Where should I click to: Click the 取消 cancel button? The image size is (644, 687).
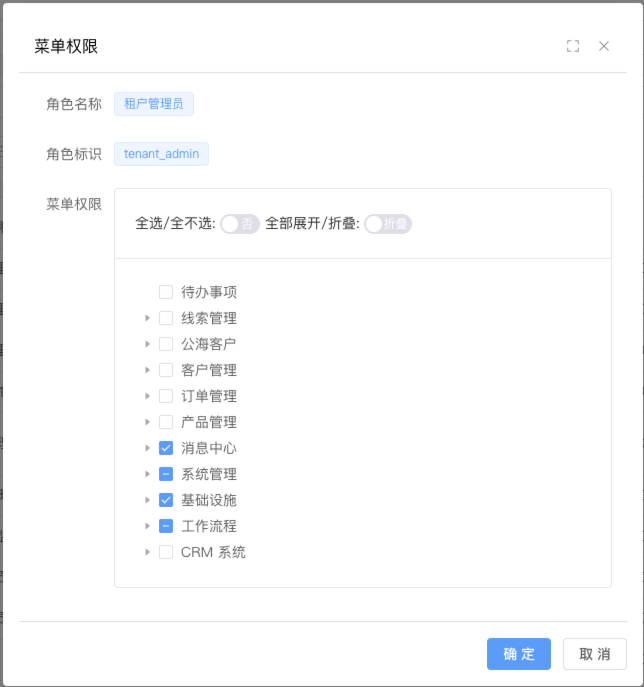pos(594,654)
